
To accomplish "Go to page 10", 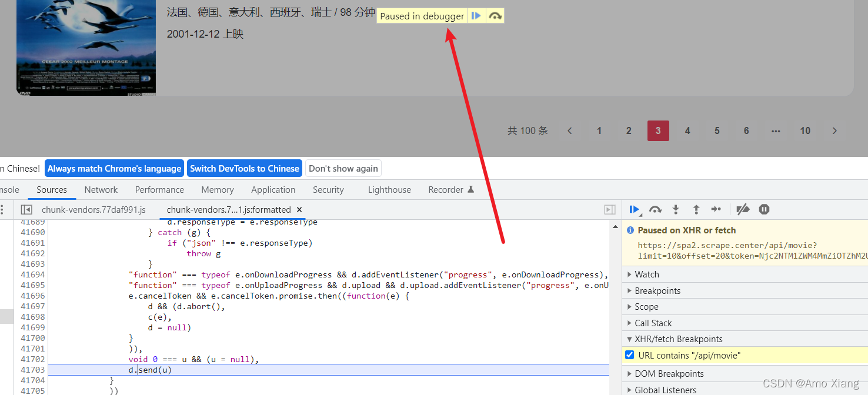I will [x=805, y=130].
